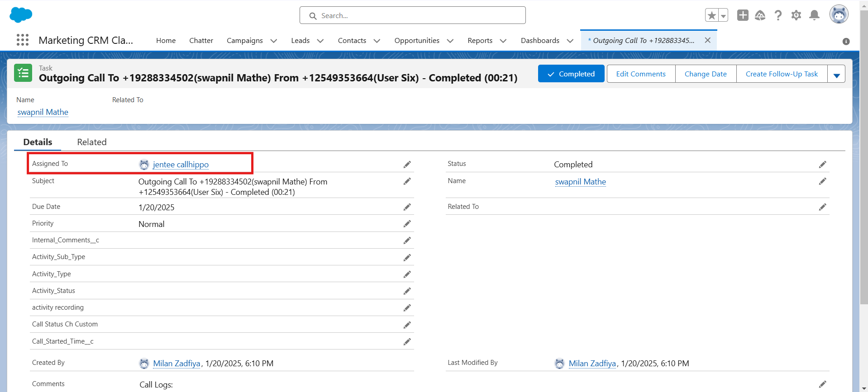Open the user profile avatar
Image resolution: width=868 pixels, height=392 pixels.
point(839,14)
